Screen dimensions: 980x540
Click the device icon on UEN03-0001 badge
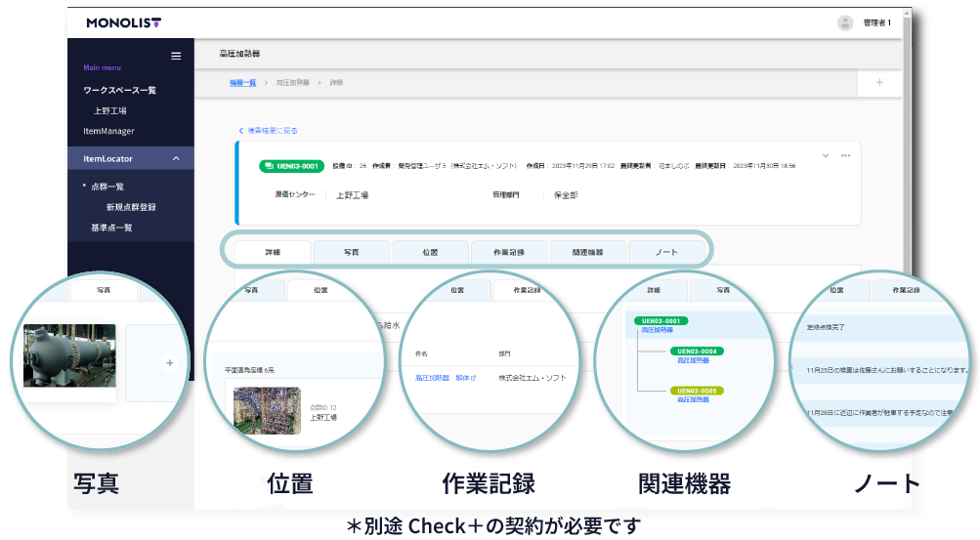(269, 166)
